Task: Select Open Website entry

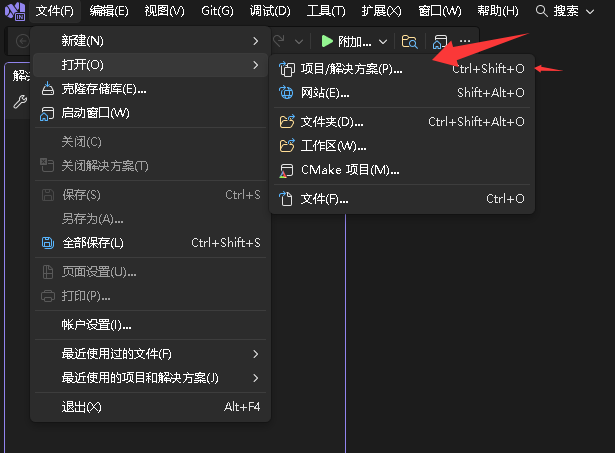Action: tap(325, 93)
